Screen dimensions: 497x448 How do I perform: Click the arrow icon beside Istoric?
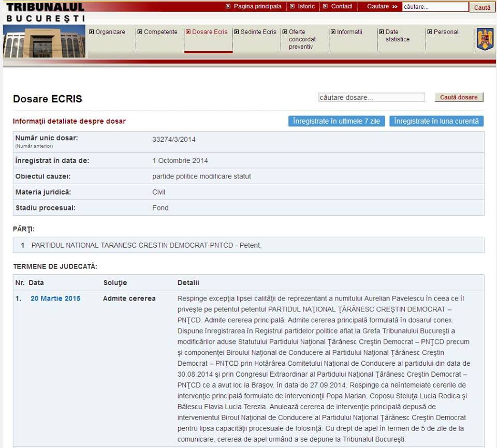292,6
